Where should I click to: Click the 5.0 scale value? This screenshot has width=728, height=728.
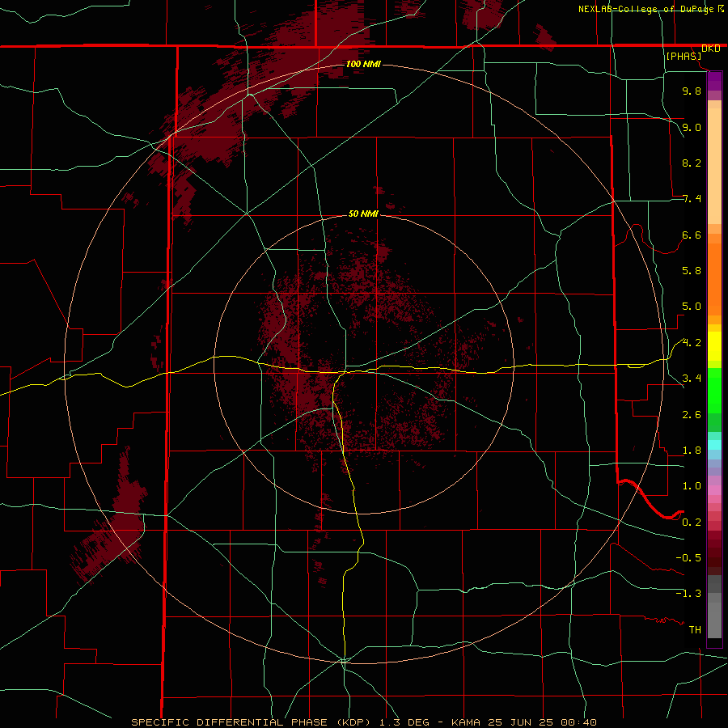pos(692,307)
